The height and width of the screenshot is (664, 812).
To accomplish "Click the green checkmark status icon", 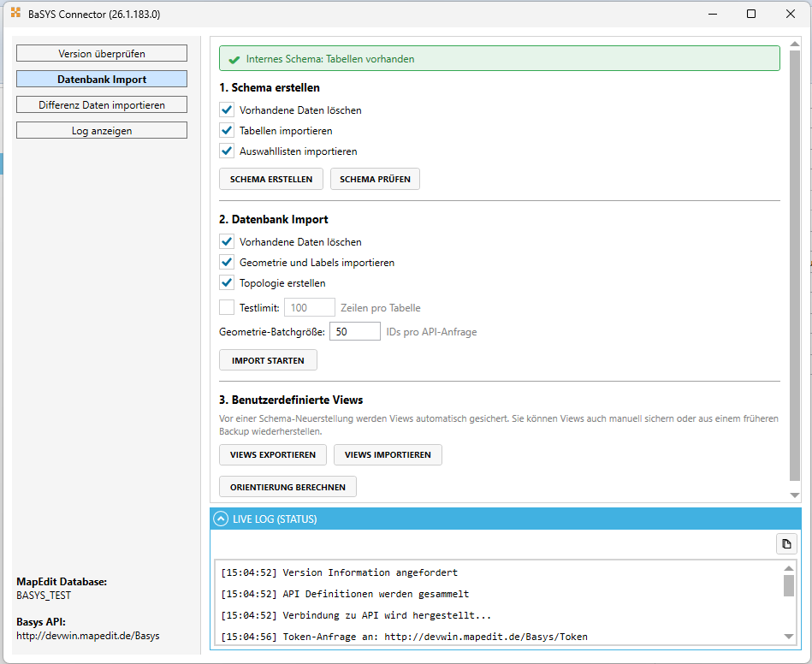I will (234, 59).
